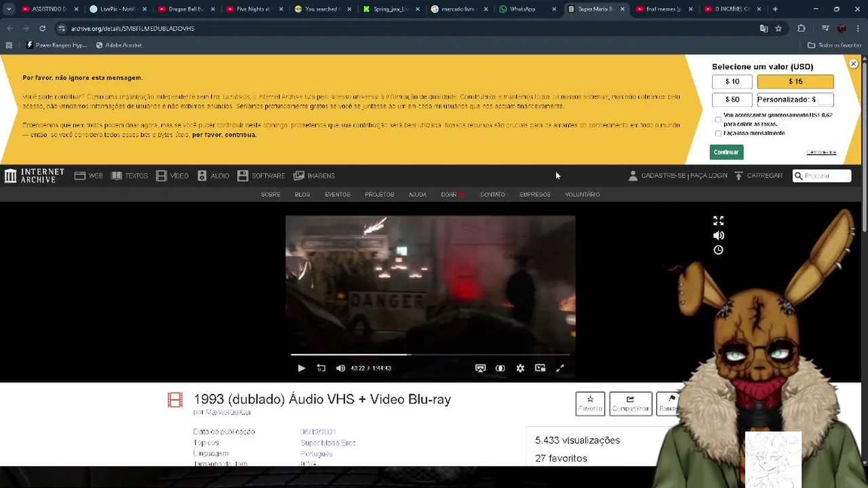The image size is (868, 488).
Task: Click Lembre-me link in donation banner
Action: click(821, 152)
